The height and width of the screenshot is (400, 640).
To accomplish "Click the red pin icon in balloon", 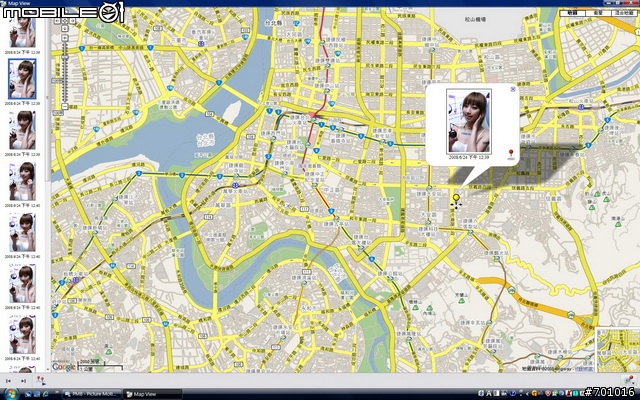I will (510, 154).
